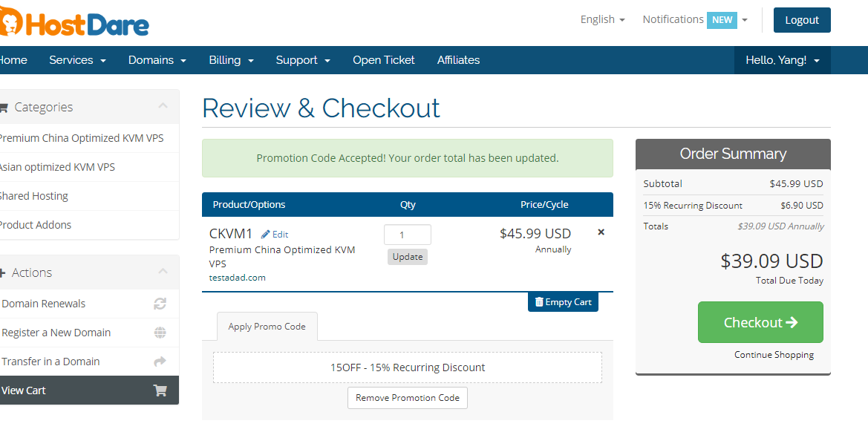Viewport: 868px width, 438px height.
Task: Expand the Hello, Yang! account menu
Action: click(782, 60)
